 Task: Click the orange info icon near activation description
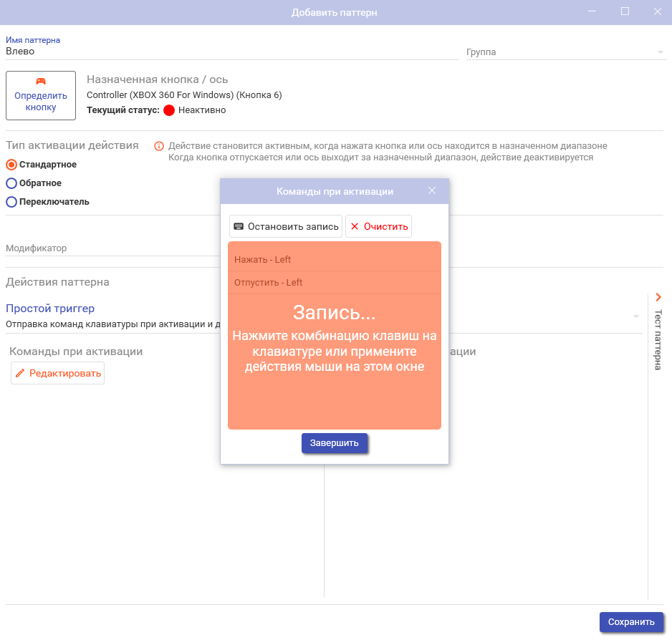tap(159, 146)
